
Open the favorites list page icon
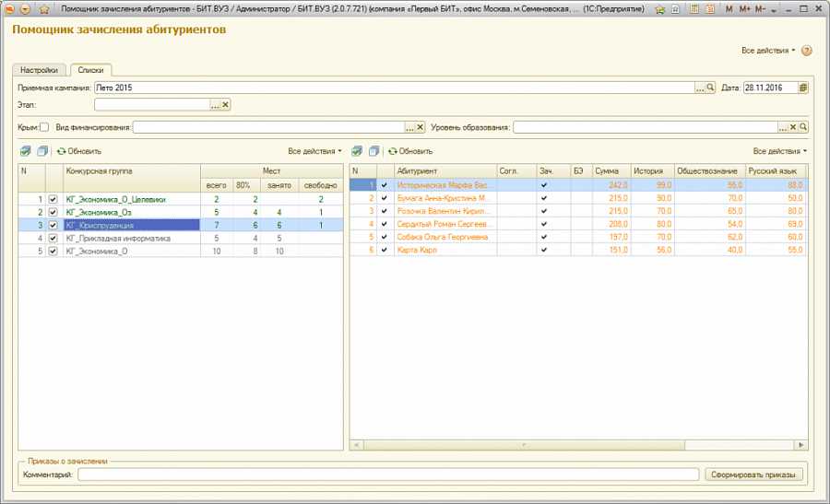(x=675, y=9)
